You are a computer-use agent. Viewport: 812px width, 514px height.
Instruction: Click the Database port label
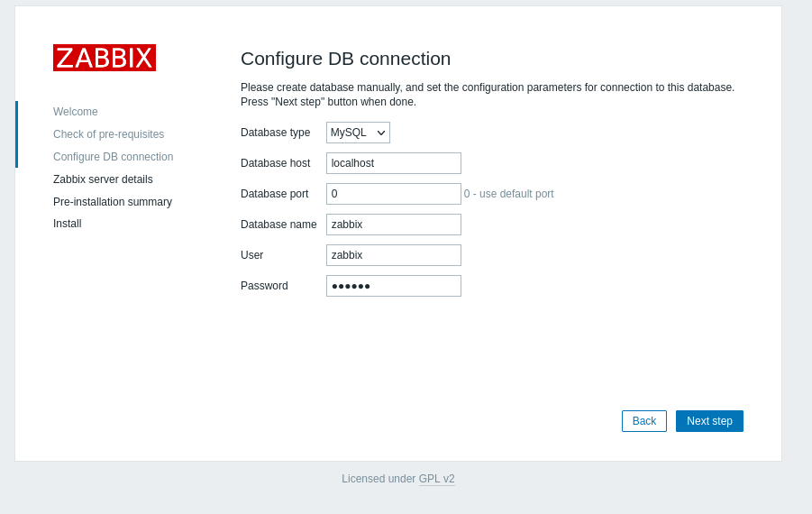pyautogui.click(x=275, y=194)
